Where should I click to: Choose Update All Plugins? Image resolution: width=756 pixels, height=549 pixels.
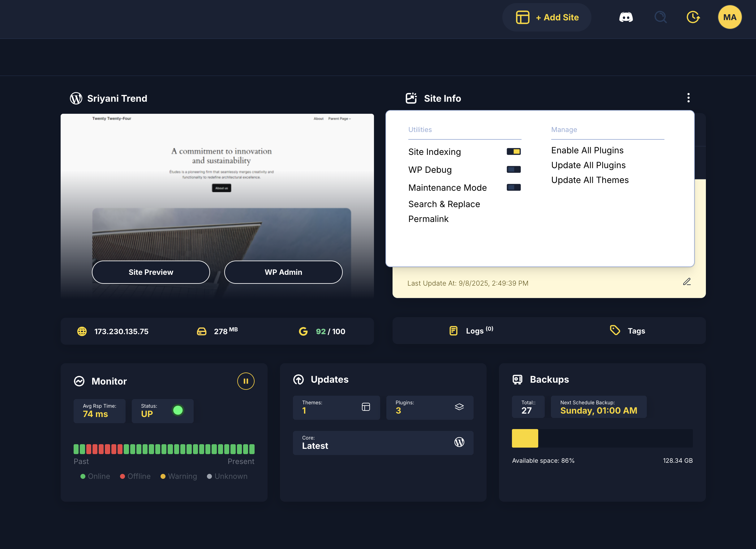(588, 165)
